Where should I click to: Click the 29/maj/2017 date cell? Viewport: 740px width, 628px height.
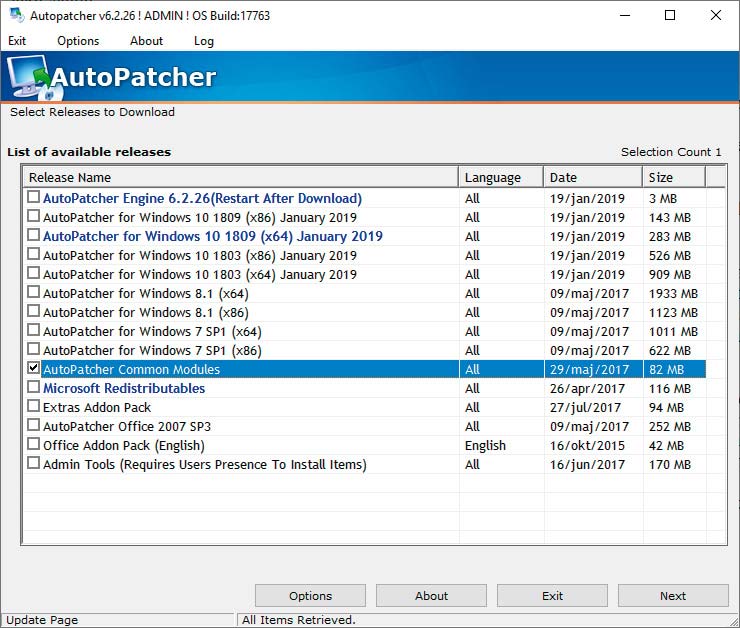coord(589,369)
